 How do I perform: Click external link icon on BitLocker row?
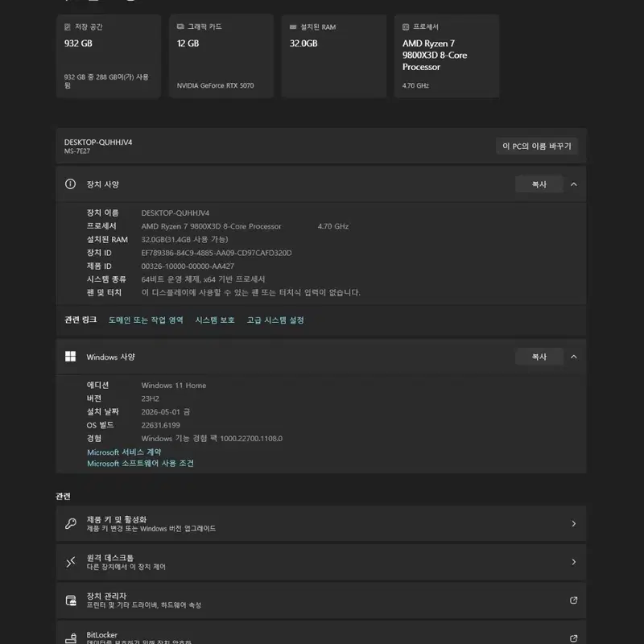coord(574,638)
